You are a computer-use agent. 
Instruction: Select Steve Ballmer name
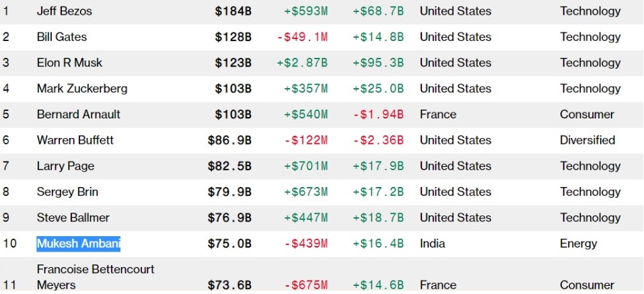click(73, 218)
